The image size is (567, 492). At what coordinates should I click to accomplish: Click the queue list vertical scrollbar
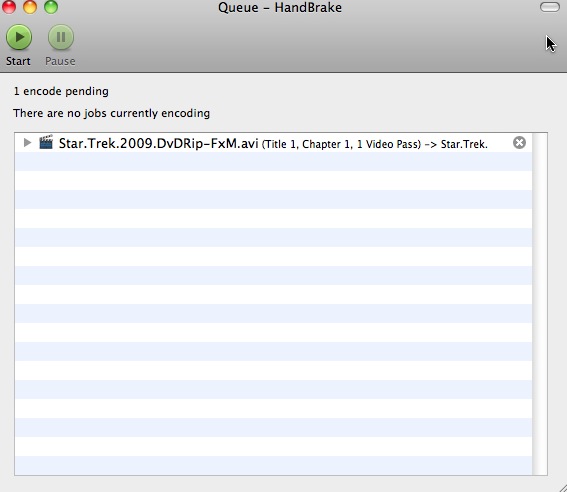(540, 304)
